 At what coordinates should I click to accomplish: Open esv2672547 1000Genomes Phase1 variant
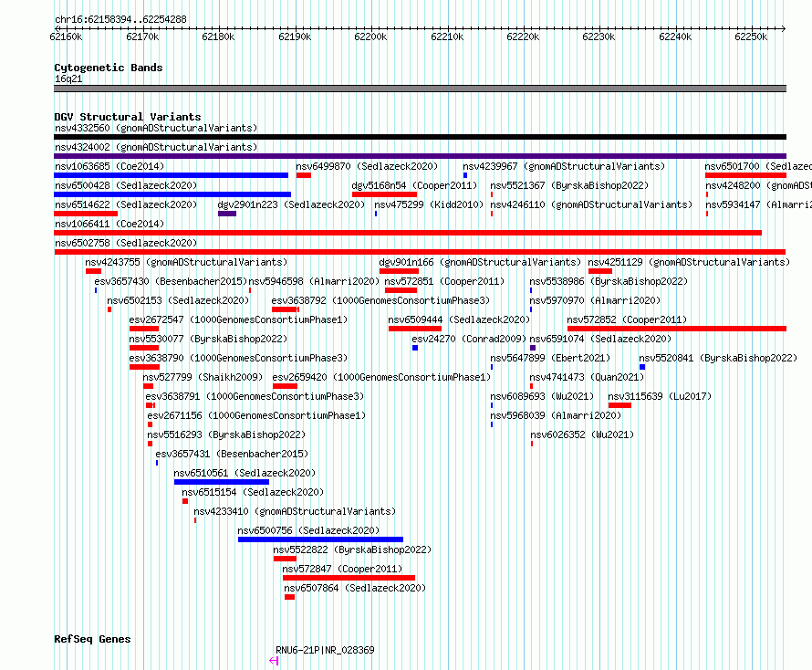click(x=238, y=319)
